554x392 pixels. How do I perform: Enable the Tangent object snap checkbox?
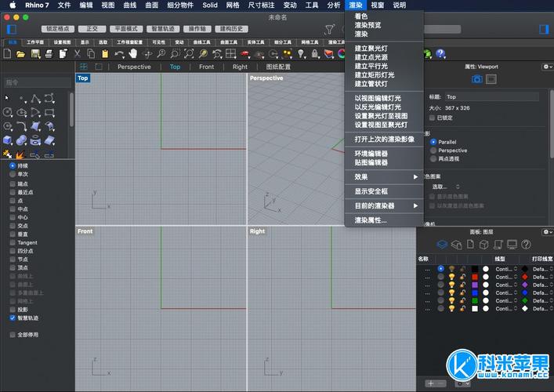pos(13,242)
